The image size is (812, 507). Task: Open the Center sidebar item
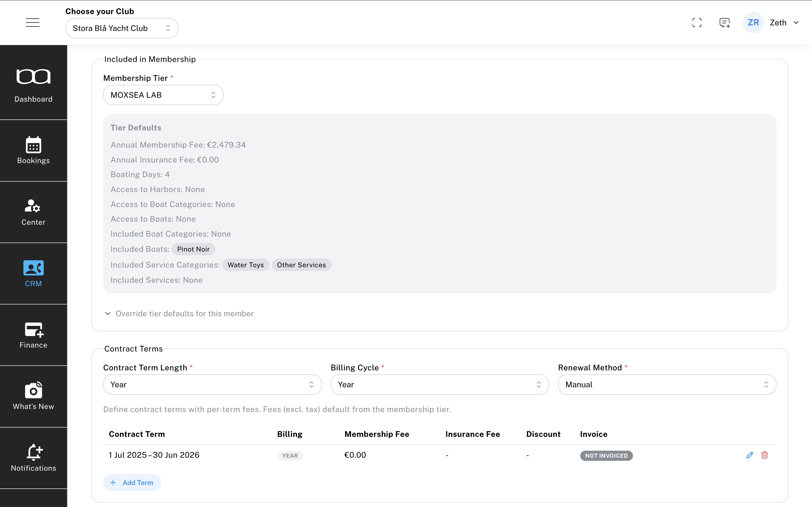tap(33, 212)
